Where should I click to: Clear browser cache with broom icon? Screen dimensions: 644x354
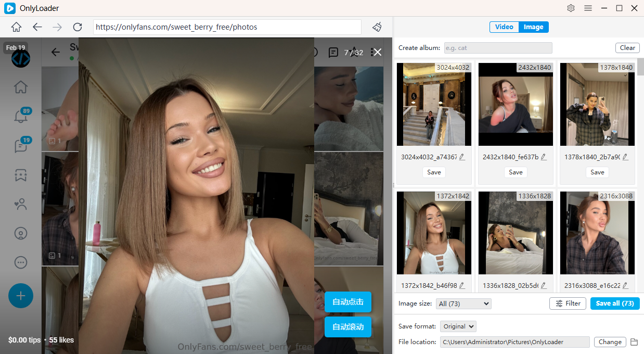coord(378,27)
